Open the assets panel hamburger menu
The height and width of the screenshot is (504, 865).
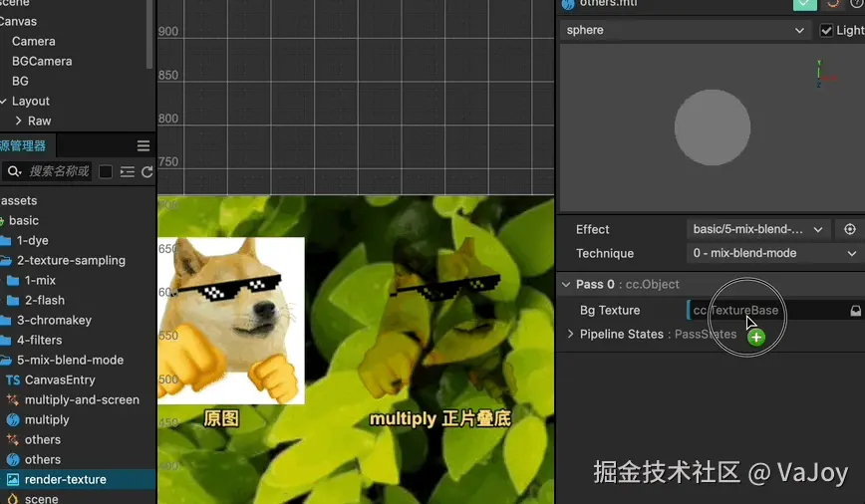tap(144, 146)
